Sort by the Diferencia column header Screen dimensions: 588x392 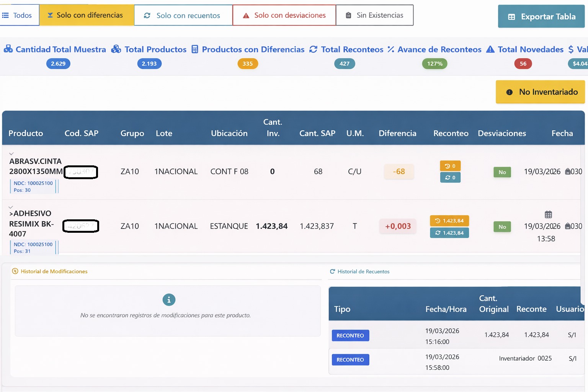[x=397, y=133]
